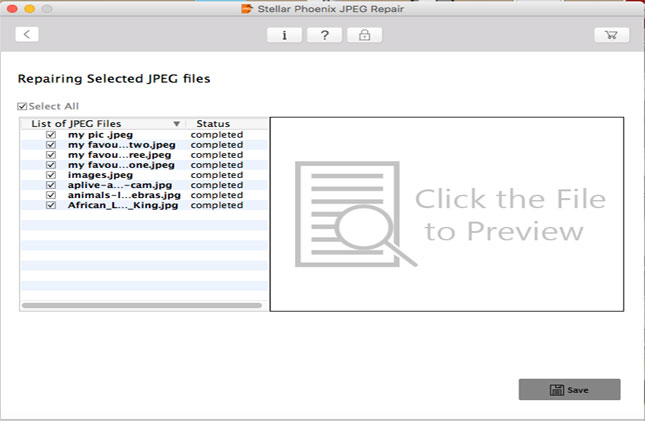Uncheck the 'my favou...ree.jpeg' checkbox
The height and width of the screenshot is (421, 645).
coord(51,155)
